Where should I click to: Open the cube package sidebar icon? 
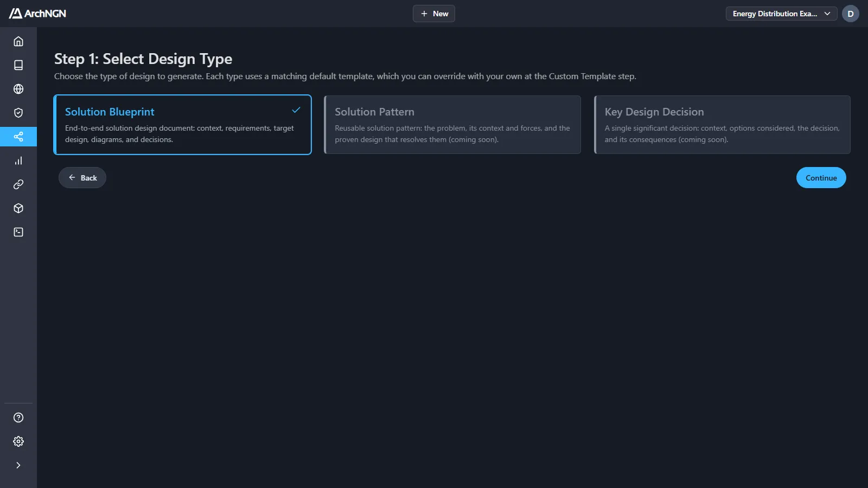(18, 208)
